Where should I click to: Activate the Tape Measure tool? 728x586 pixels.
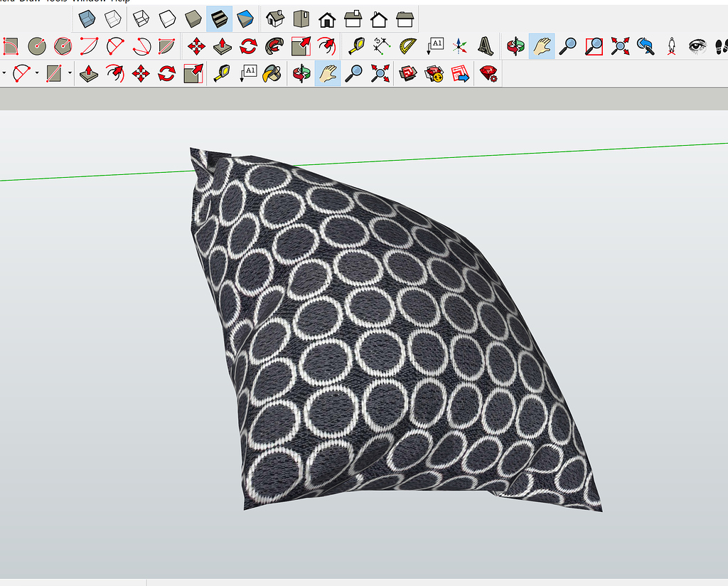[359, 45]
